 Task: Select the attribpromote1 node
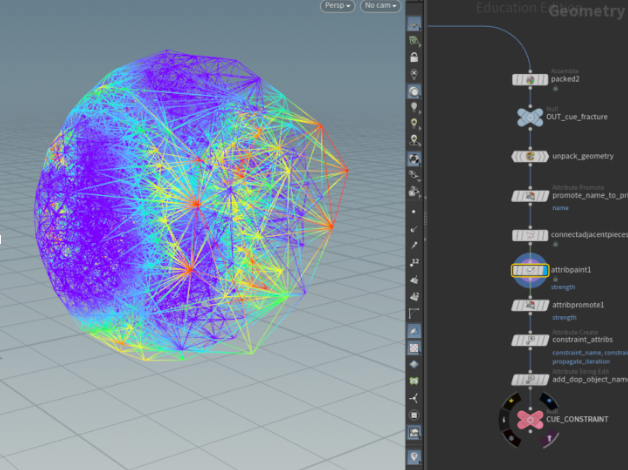click(530, 305)
